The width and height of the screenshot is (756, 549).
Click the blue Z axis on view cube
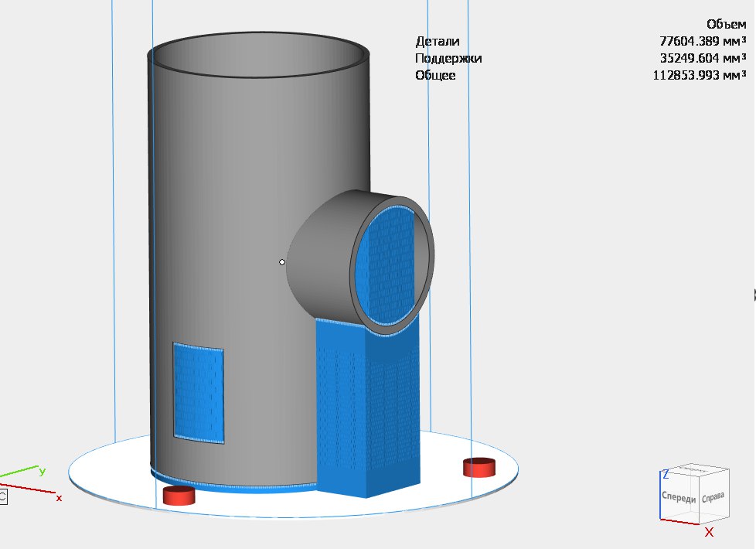(665, 475)
